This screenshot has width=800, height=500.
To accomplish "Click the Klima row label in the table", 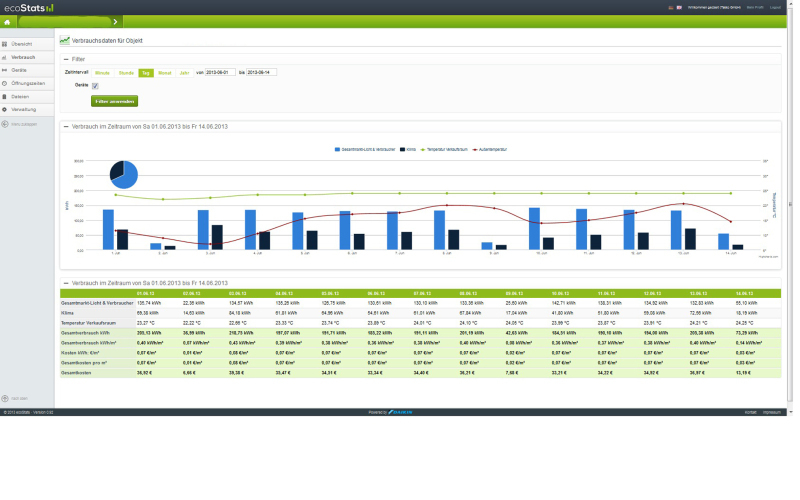I will click(x=67, y=313).
